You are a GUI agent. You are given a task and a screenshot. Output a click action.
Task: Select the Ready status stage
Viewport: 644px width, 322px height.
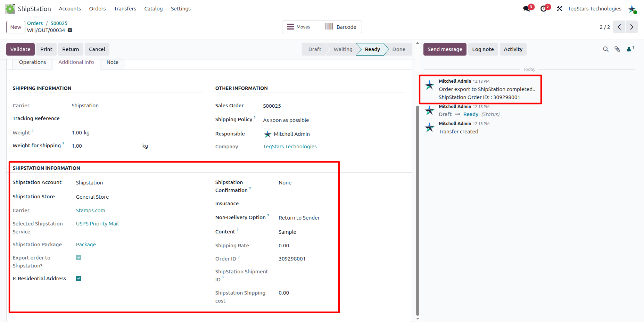[372, 49]
